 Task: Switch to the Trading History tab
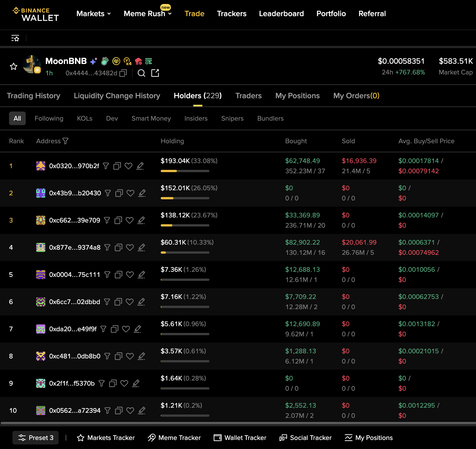pyautogui.click(x=33, y=96)
